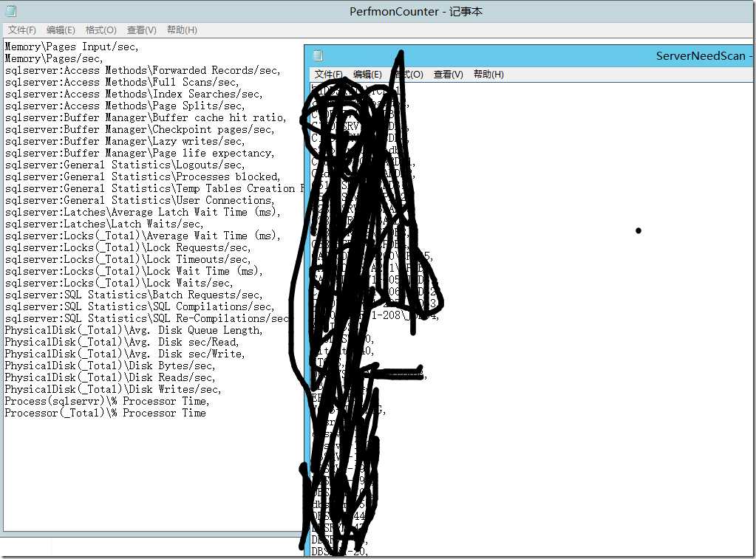Screen dimensions: 756x559
Task: Click 'SQL Statistics\SQL Re-Compilations/sec' line
Action: 146,318
